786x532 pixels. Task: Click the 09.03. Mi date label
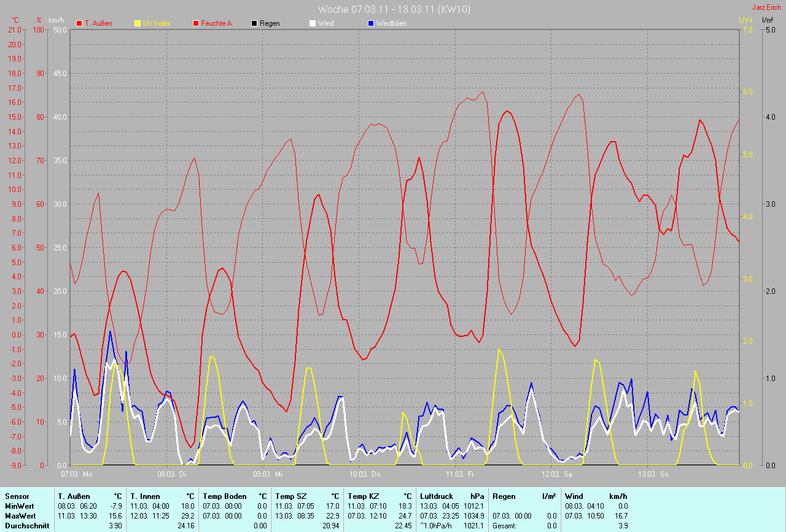pos(268,474)
